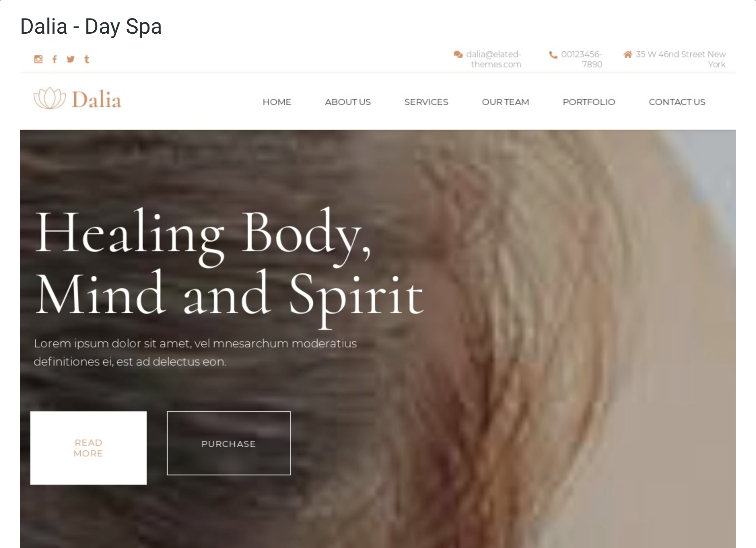The height and width of the screenshot is (548, 756).
Task: Click the 35 W 46nd Street address
Action: [x=681, y=59]
